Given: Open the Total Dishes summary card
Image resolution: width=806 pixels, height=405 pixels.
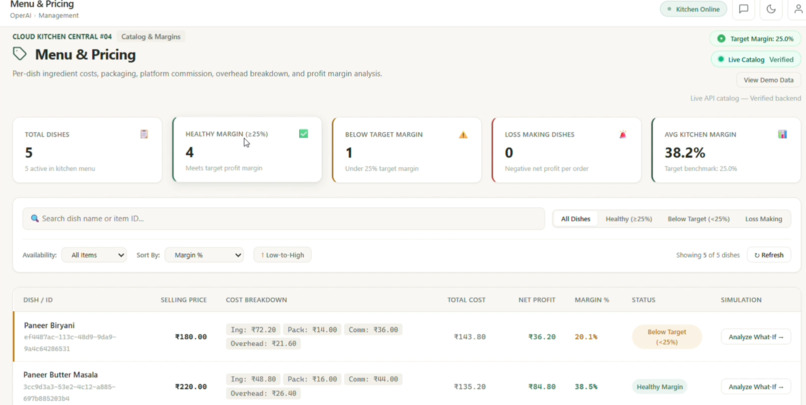Looking at the screenshot, I should (x=87, y=150).
